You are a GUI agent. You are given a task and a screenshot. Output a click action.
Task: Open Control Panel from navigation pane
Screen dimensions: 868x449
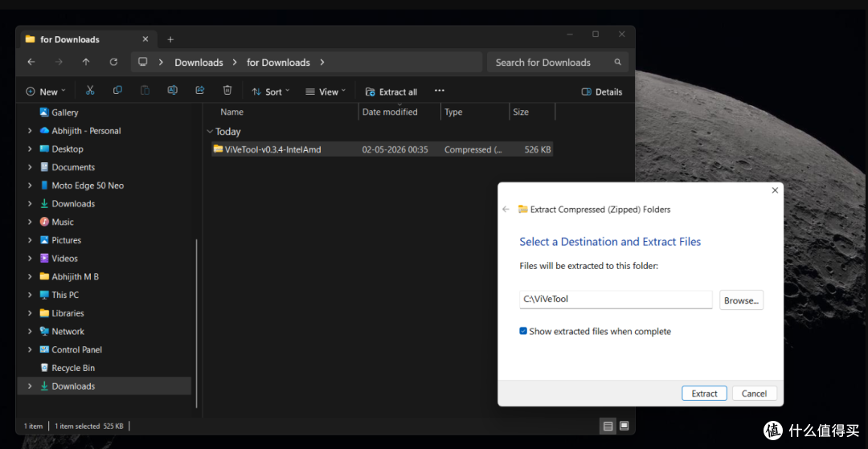point(76,349)
